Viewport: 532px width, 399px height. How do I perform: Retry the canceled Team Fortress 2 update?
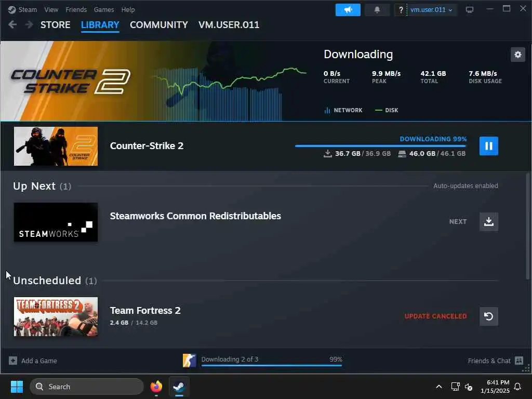pyautogui.click(x=488, y=316)
